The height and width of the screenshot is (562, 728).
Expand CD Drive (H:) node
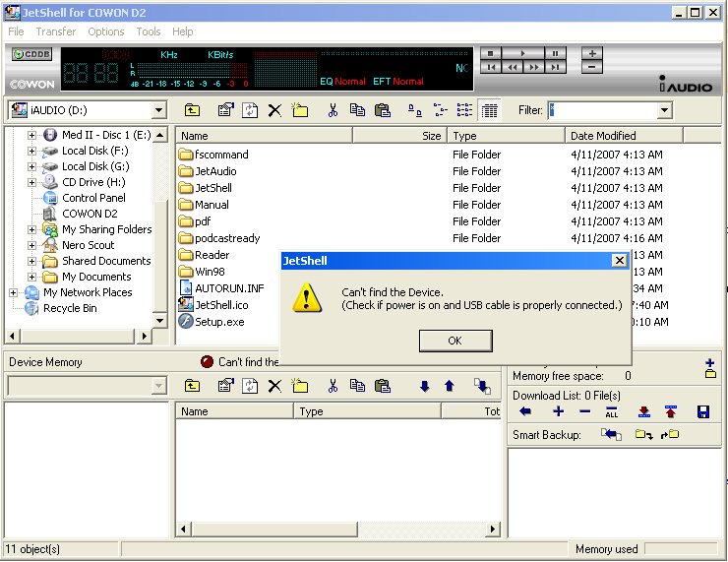pos(31,182)
